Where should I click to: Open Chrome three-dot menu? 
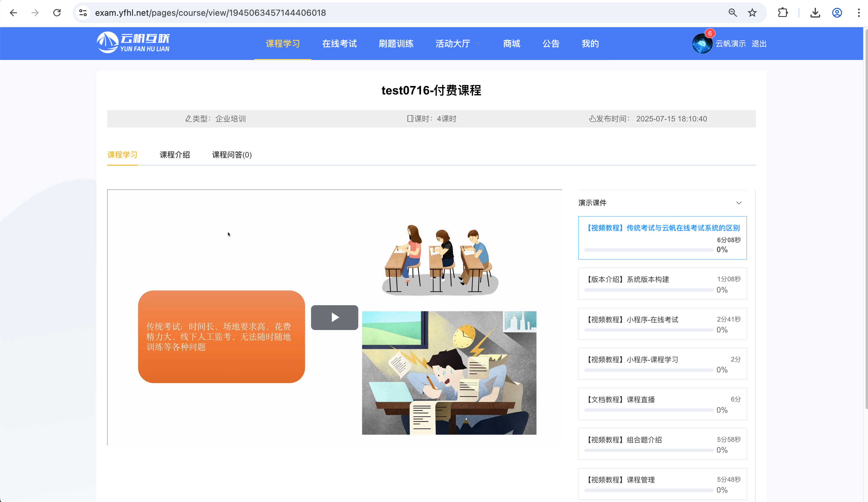tap(859, 13)
